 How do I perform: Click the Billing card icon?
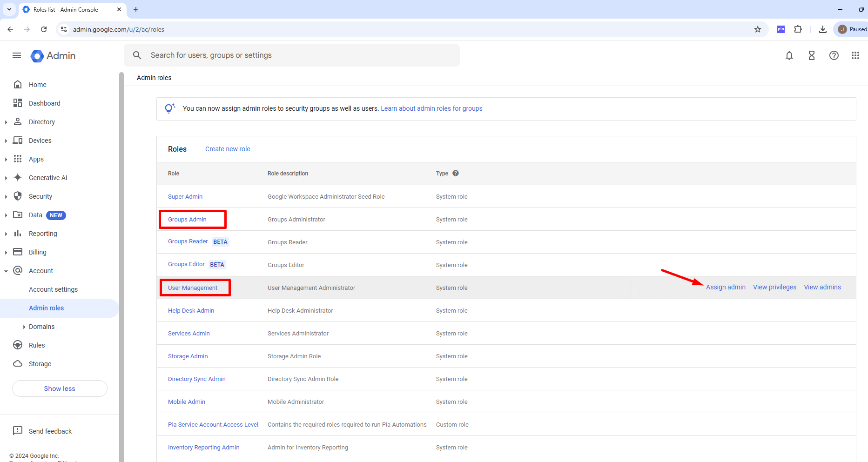tap(18, 252)
